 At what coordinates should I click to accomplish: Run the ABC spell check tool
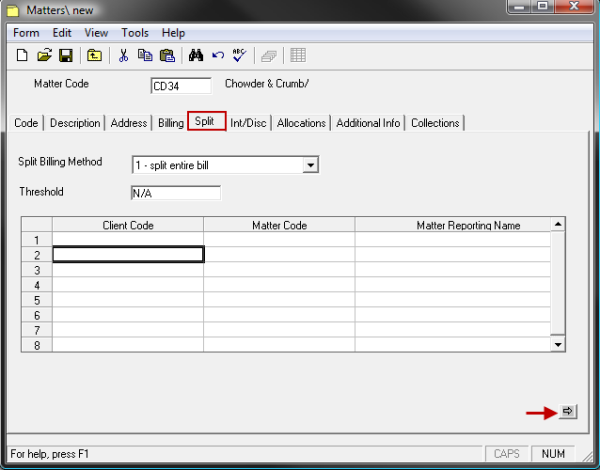(239, 55)
